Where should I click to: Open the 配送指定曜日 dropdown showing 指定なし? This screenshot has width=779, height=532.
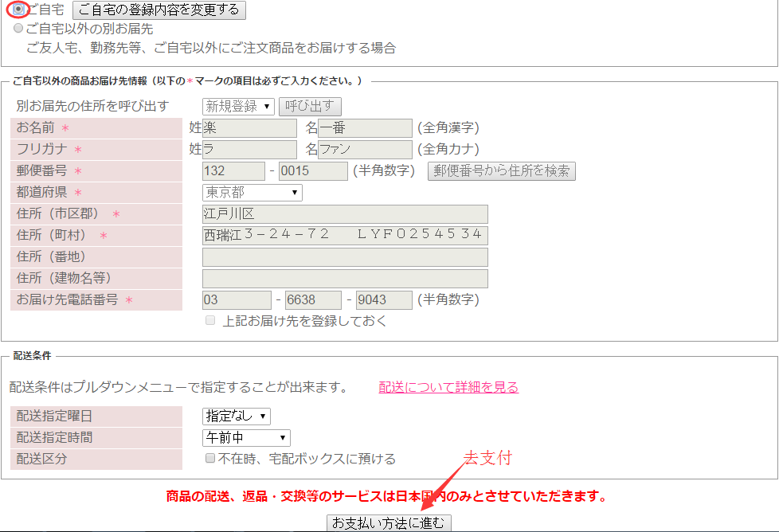tap(237, 417)
